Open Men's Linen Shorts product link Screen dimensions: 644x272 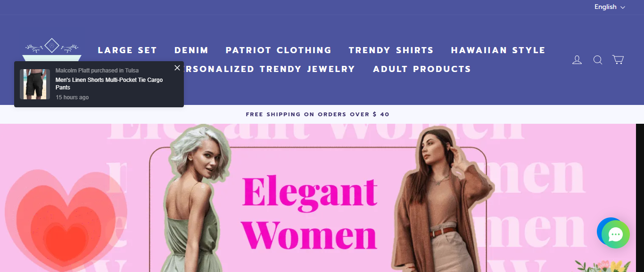(109, 84)
